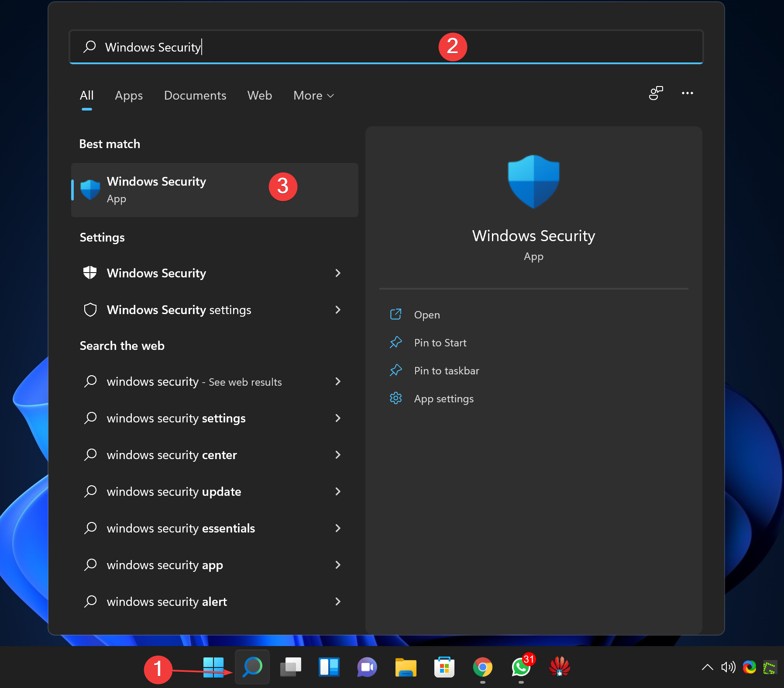This screenshot has height=688, width=784.
Task: Open the Windows Start button on taskbar
Action: tap(213, 667)
